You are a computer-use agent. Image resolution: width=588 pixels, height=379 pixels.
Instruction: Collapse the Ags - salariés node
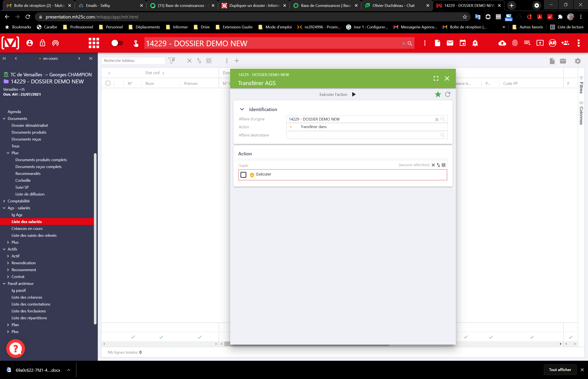point(4,208)
